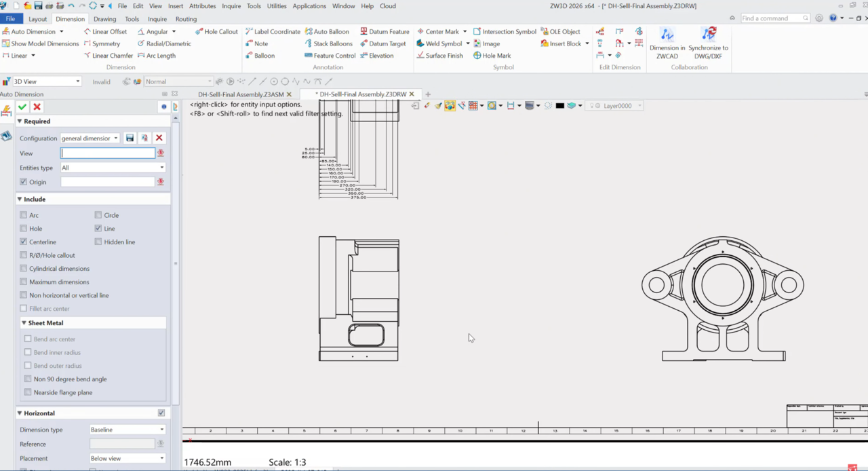This screenshot has height=471, width=868.
Task: Select the Hole Callout tool
Action: click(216, 31)
